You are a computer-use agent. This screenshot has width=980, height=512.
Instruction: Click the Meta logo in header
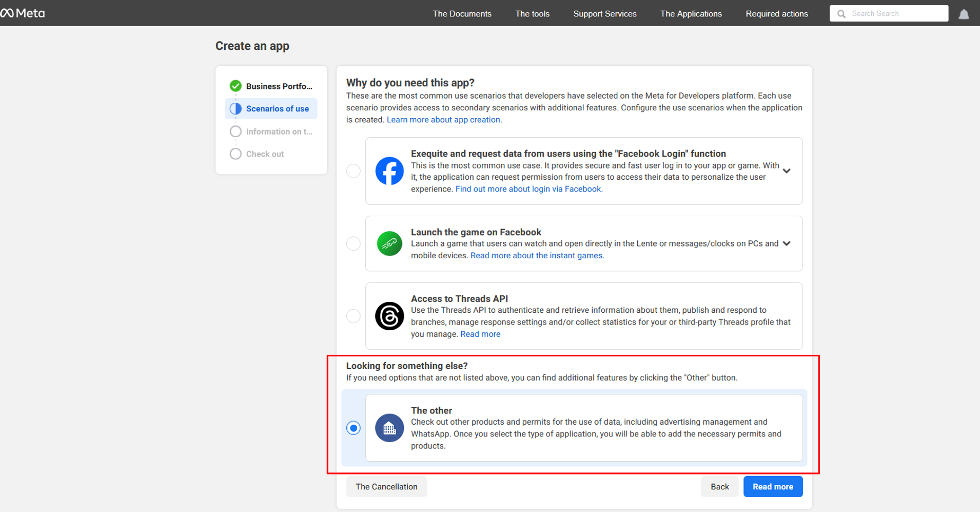click(x=23, y=13)
